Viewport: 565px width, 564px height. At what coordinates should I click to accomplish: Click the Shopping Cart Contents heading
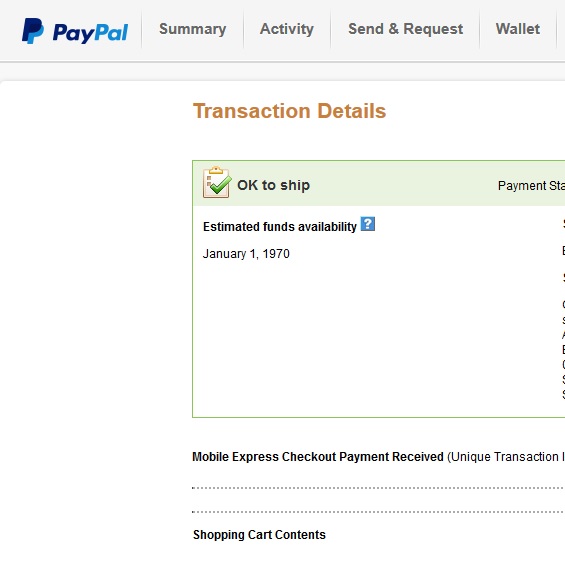coord(259,534)
